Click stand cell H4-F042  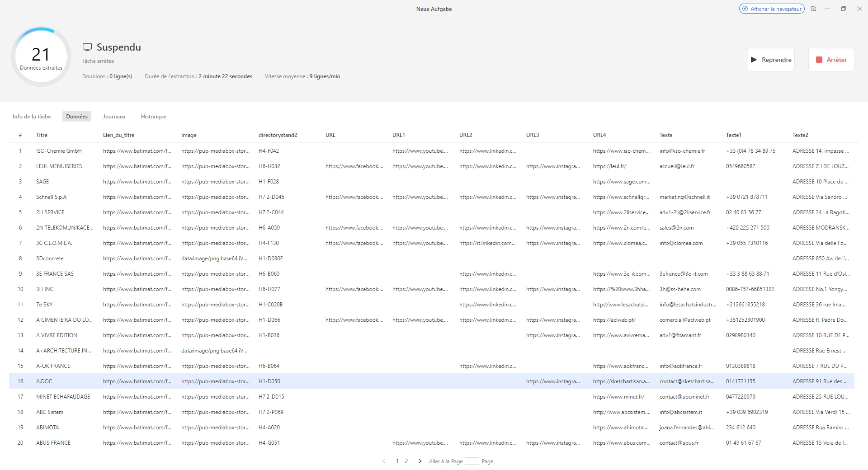(x=269, y=151)
